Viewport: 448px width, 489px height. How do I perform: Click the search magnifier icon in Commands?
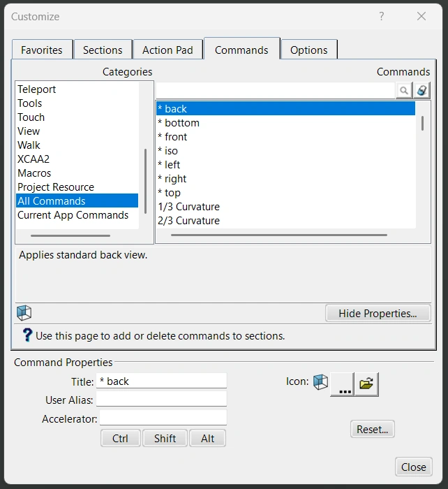tap(404, 91)
